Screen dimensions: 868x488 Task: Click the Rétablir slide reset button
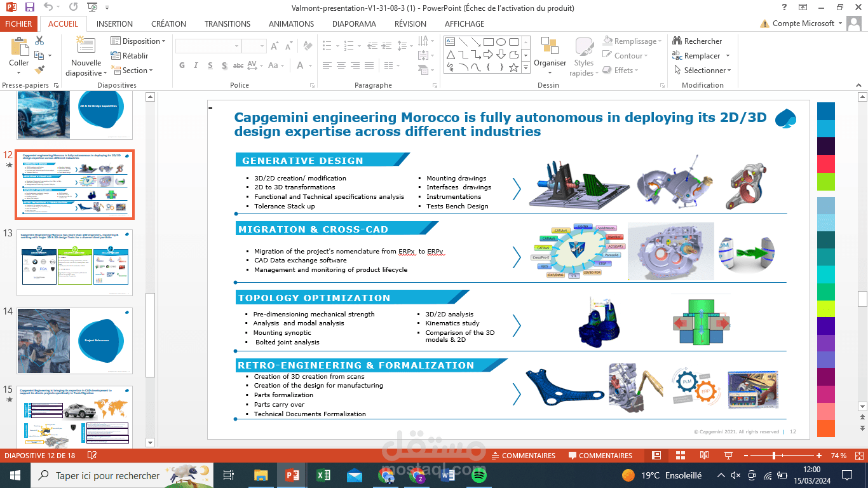click(130, 56)
